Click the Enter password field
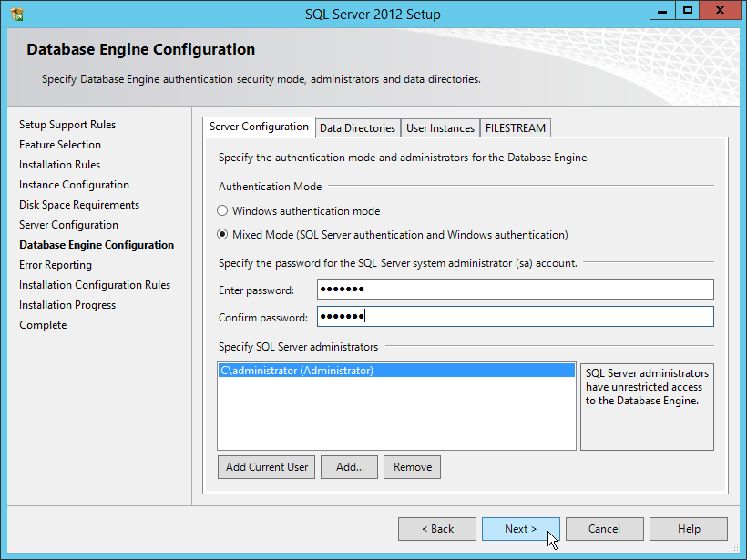The width and height of the screenshot is (747, 560). pyautogui.click(x=515, y=290)
